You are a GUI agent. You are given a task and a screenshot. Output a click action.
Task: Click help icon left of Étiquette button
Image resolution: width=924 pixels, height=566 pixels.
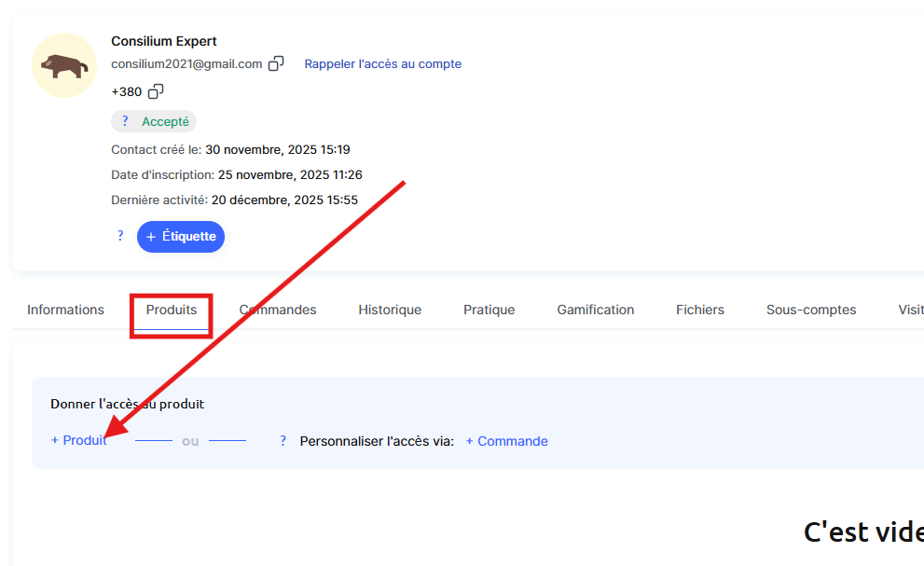[120, 236]
